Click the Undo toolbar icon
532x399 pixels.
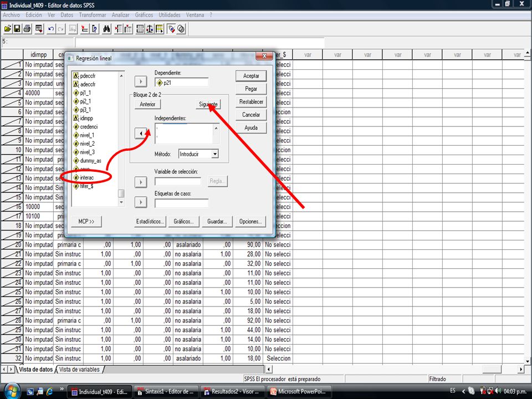[x=51, y=29]
